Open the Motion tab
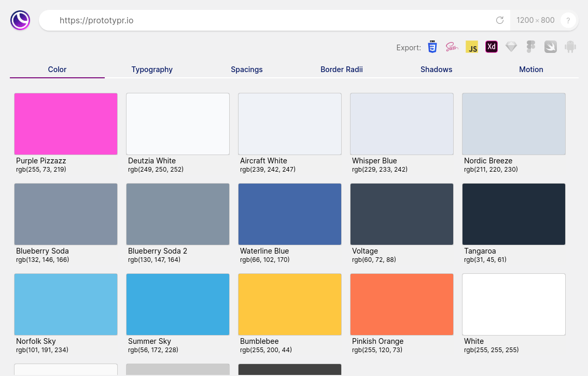Screen dimensions: 588x376 (531, 69)
